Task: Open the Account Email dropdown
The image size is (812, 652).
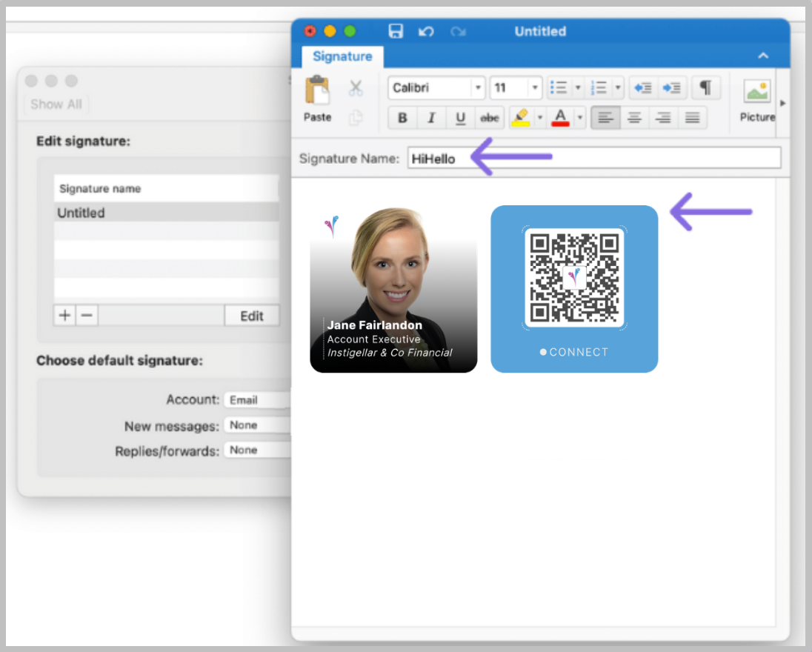Action: pyautogui.click(x=257, y=400)
